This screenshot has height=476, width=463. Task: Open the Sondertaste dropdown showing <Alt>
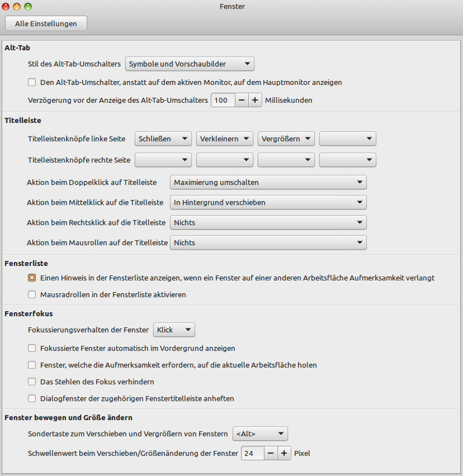tap(260, 434)
